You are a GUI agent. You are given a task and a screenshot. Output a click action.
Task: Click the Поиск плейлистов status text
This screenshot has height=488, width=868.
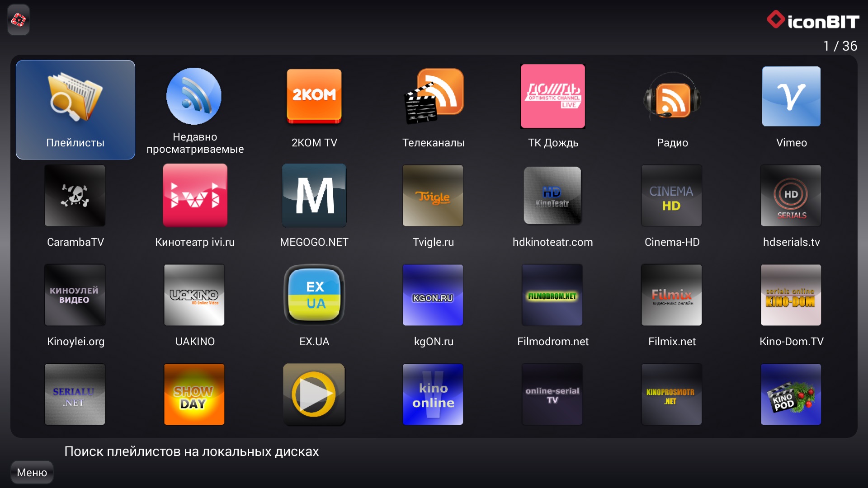pyautogui.click(x=192, y=451)
